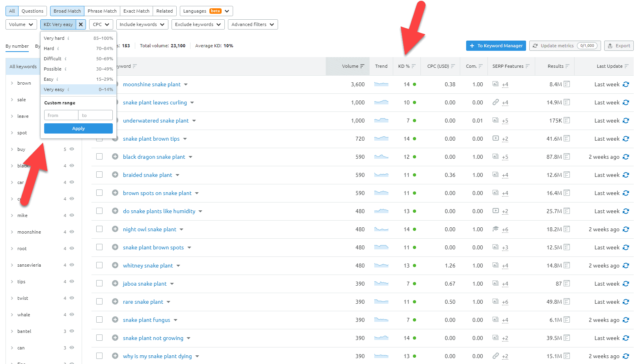The image size is (644, 364).
Task: Click video SERP feature icon for snake plant brown tips
Action: coord(496,138)
